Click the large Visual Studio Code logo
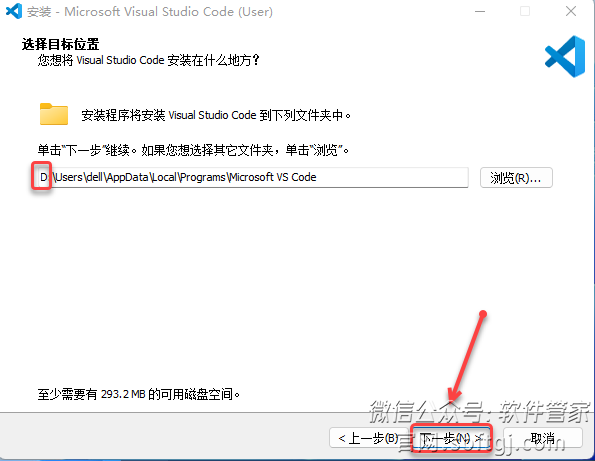The width and height of the screenshot is (595, 461). point(565,57)
